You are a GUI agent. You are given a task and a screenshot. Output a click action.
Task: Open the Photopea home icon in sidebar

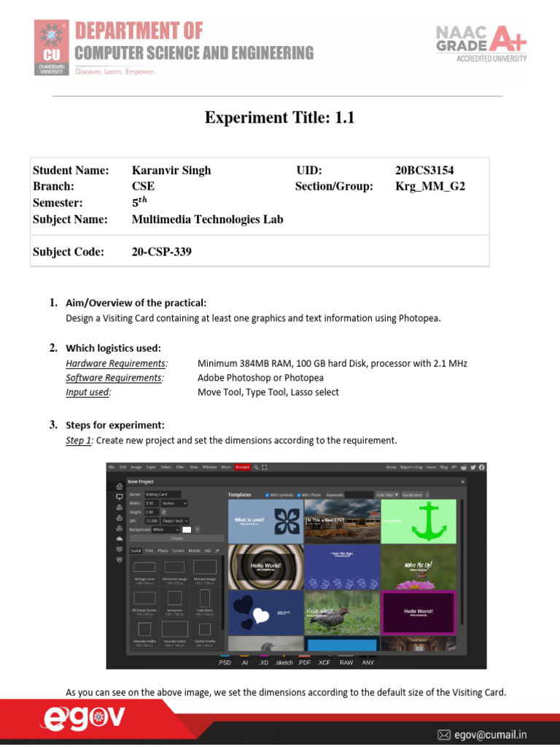coord(120,487)
